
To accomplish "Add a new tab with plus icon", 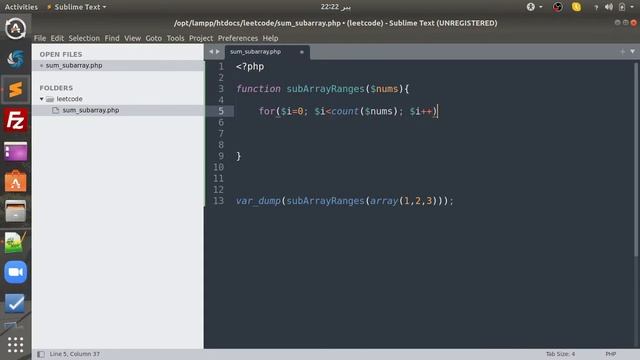I will [622, 51].
